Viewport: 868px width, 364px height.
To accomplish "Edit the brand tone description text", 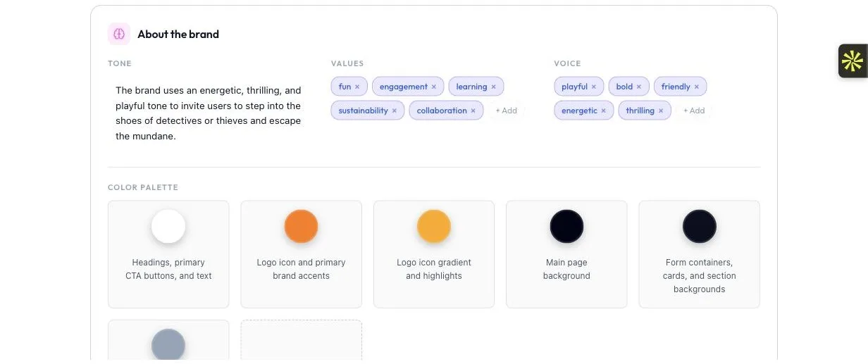I will [209, 113].
